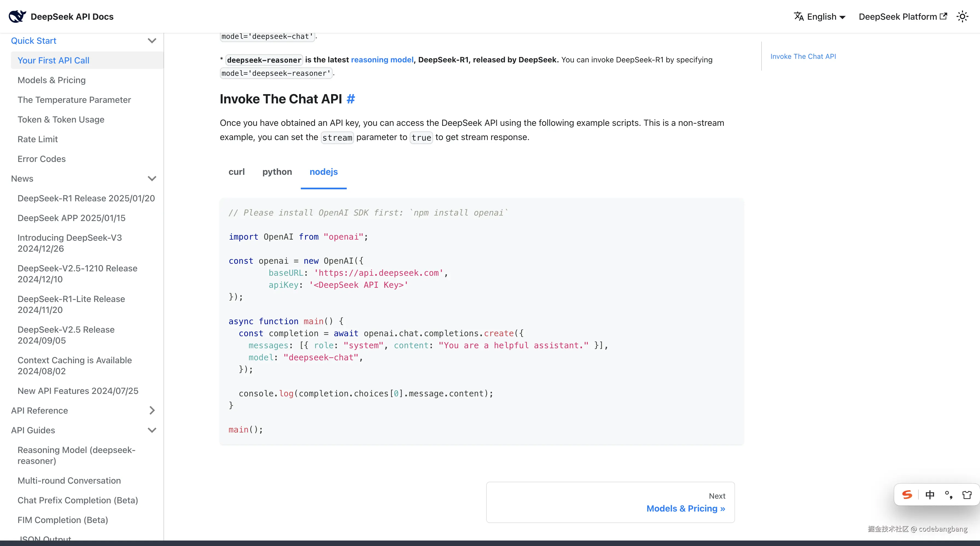Go to next page Models & Pricing
980x546 pixels.
point(610,502)
